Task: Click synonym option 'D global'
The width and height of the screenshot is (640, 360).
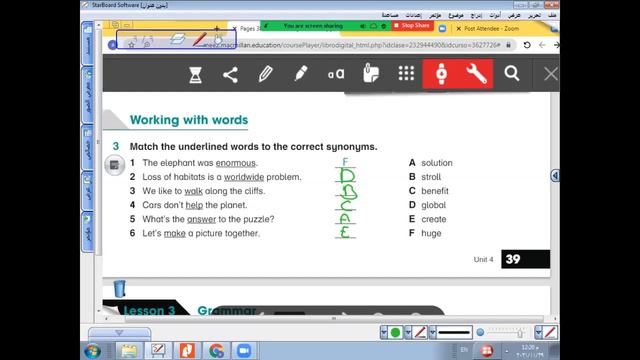Action: (427, 205)
